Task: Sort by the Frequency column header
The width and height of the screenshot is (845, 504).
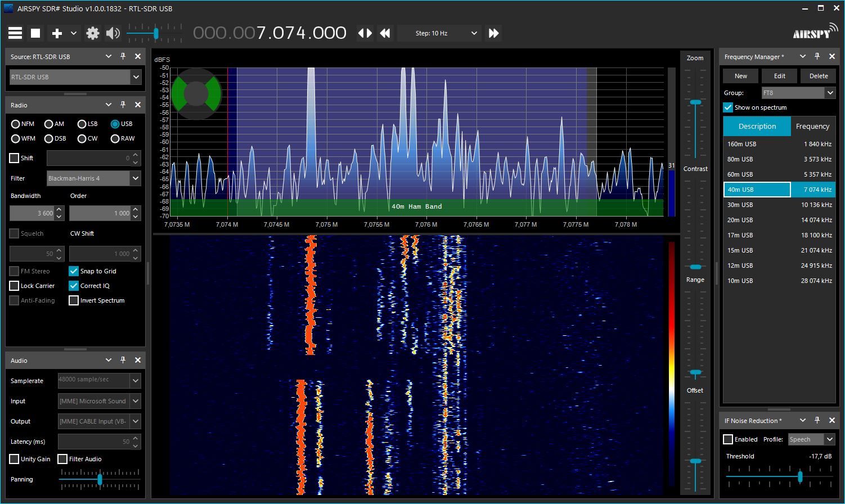Action: (x=813, y=126)
